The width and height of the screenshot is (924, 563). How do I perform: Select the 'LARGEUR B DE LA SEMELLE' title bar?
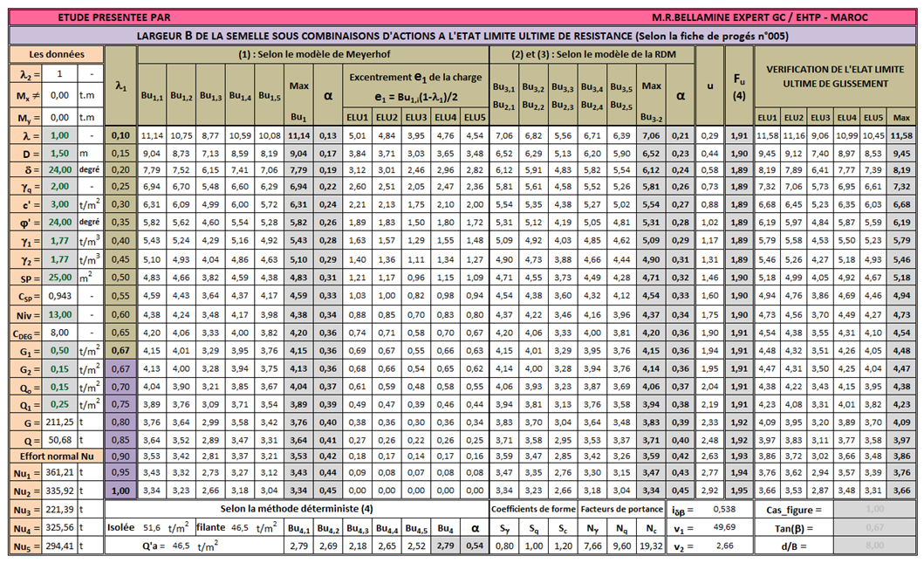[x=462, y=36]
